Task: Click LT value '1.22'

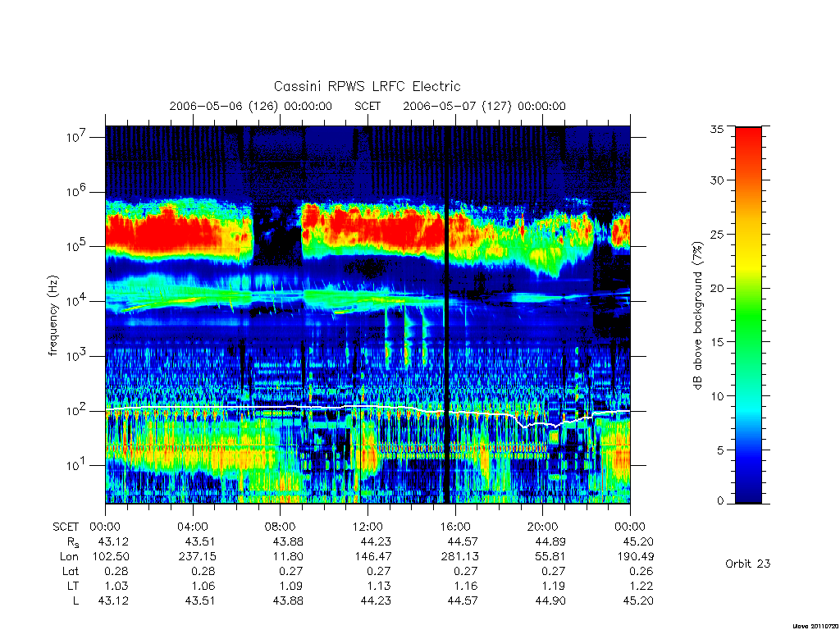Action: pos(642,586)
